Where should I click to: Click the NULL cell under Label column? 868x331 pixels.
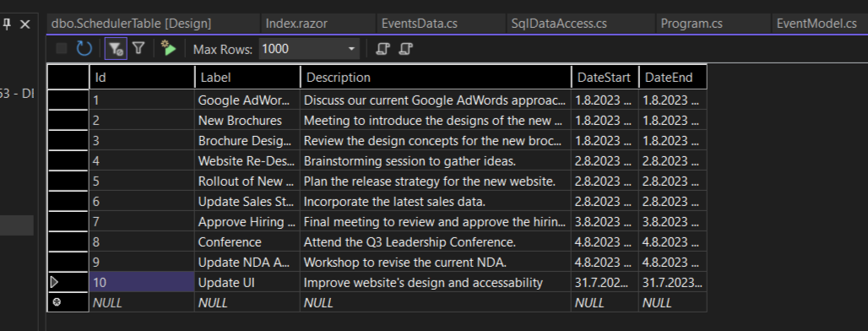pyautogui.click(x=247, y=302)
